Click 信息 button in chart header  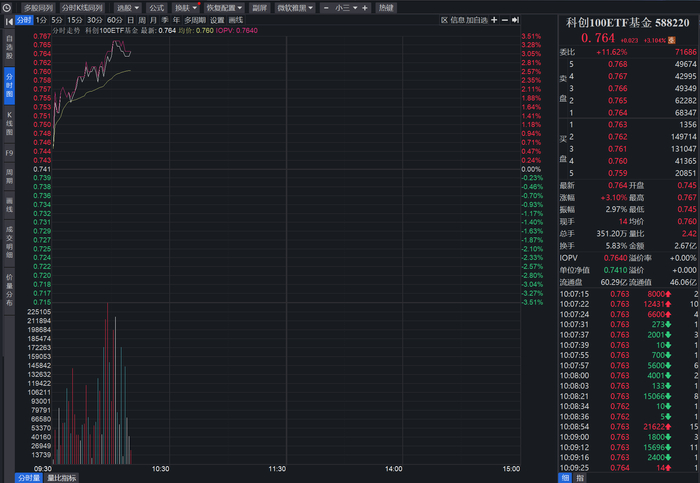coord(458,20)
